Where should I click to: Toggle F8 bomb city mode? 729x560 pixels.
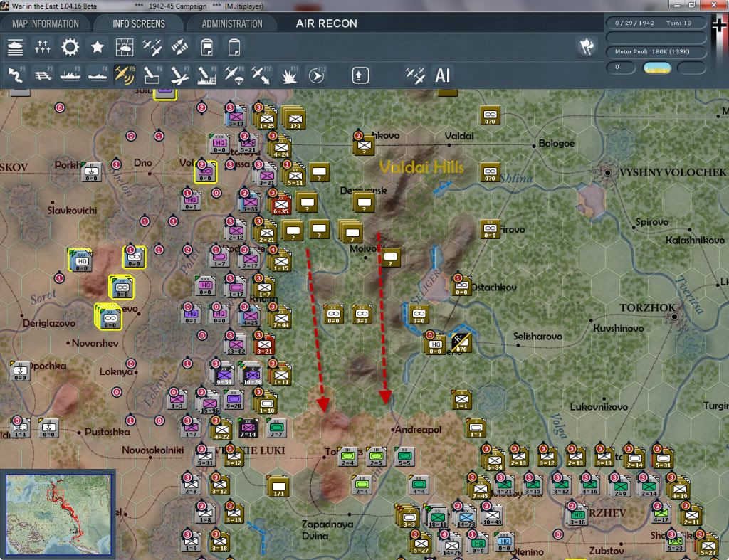tap(207, 75)
